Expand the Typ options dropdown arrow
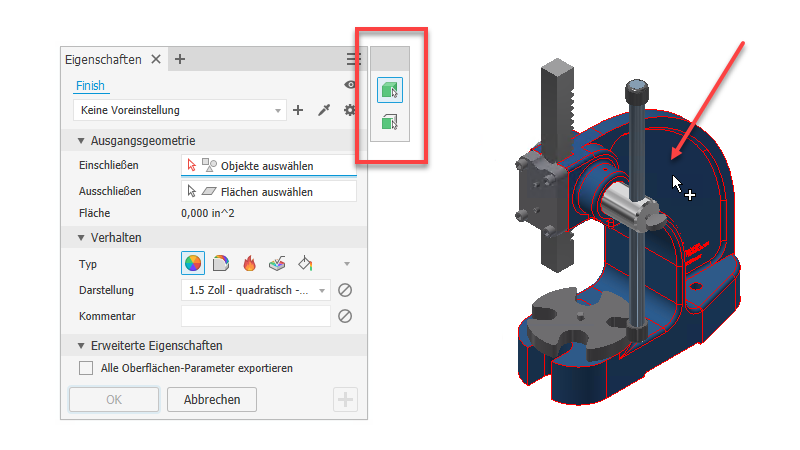 coord(347,264)
